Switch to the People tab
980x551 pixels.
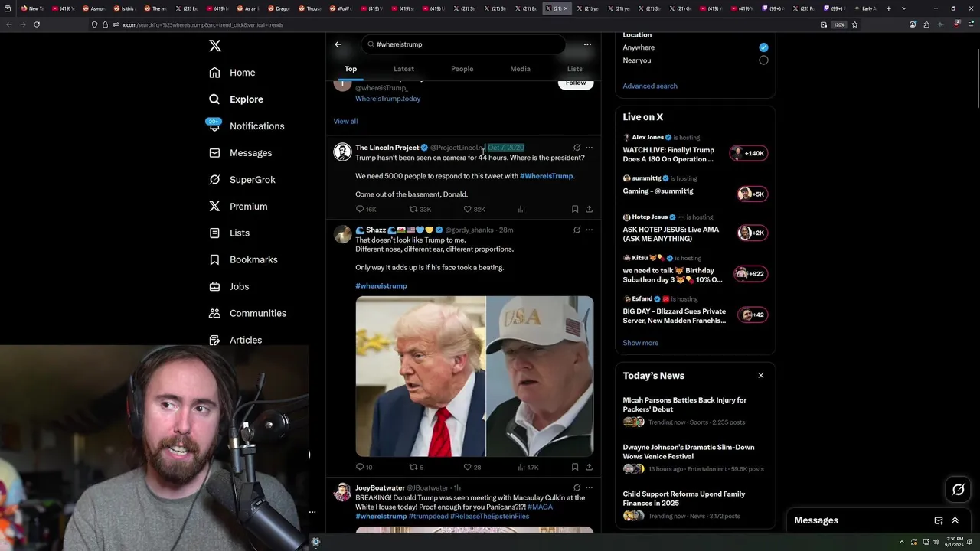pyautogui.click(x=462, y=69)
